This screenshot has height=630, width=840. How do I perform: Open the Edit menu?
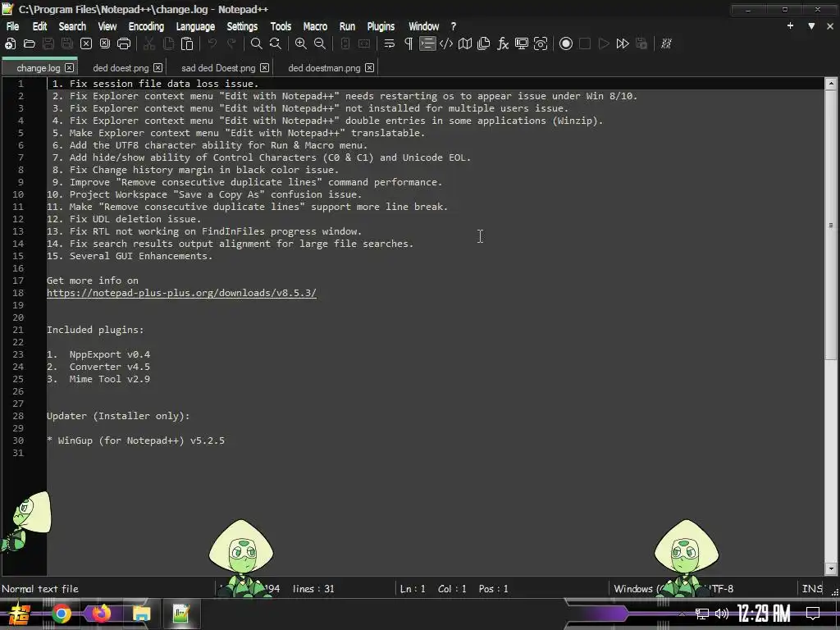coord(39,26)
